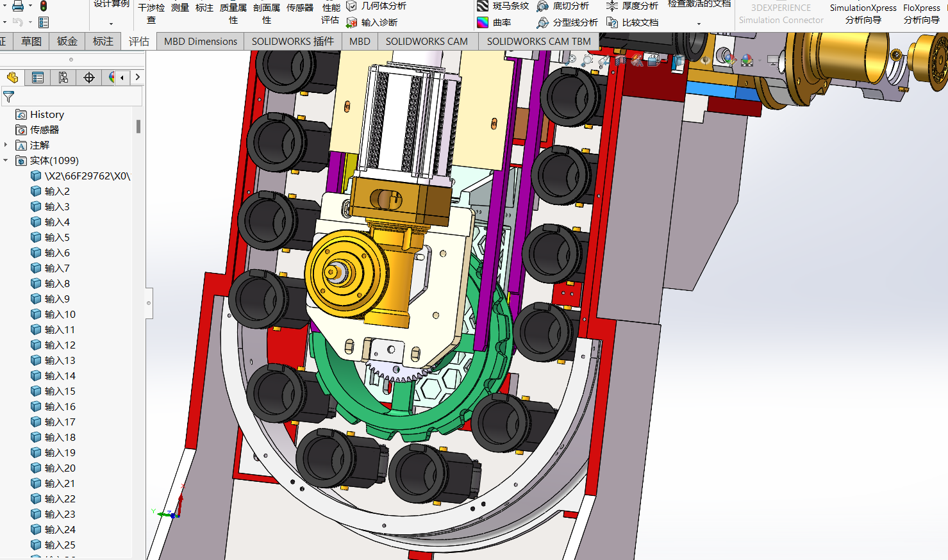This screenshot has width=948, height=560.
Task: Open the MBD tab
Action: pyautogui.click(x=360, y=41)
